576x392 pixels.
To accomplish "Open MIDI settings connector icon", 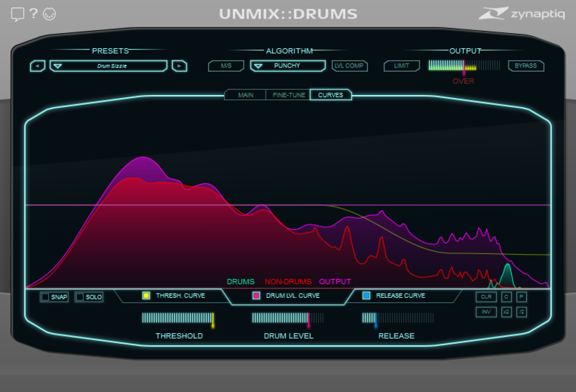I will coord(50,14).
